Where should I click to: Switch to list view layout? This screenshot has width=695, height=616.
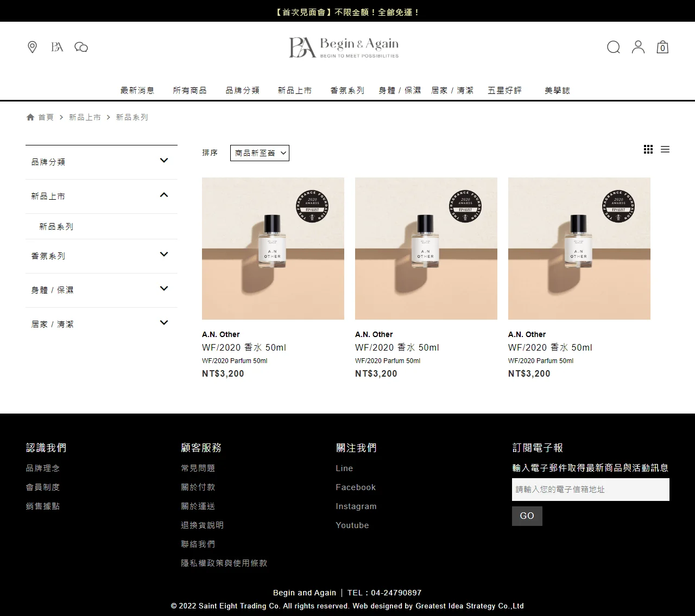tap(665, 149)
